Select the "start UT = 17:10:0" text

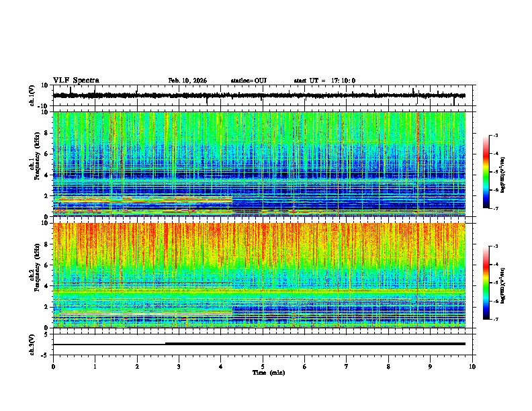[324, 81]
